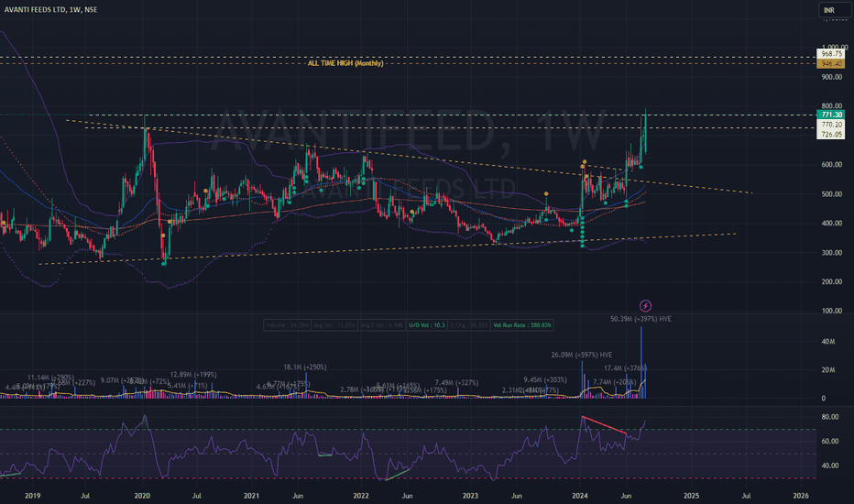This screenshot has height=504, width=854.
Task: Open the INR currency selector
Action: tap(833, 10)
